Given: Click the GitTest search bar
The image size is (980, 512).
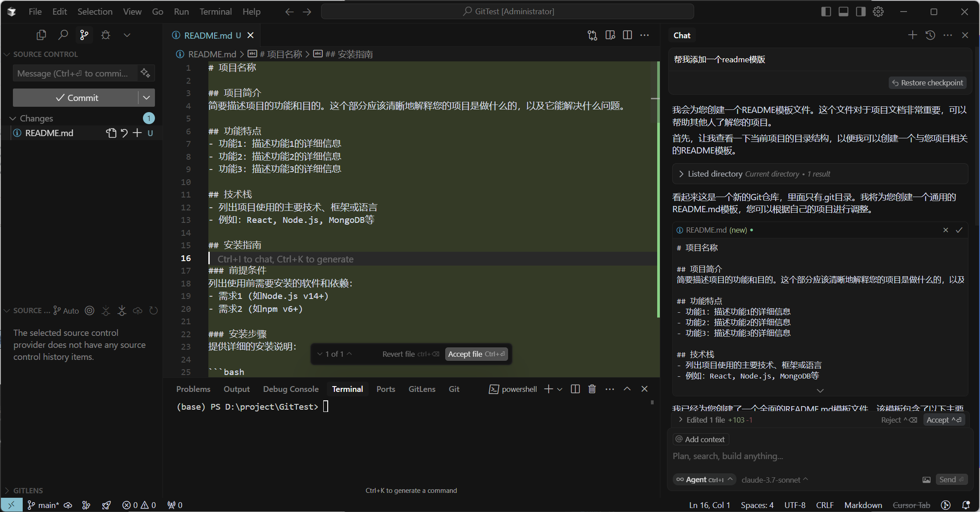Looking at the screenshot, I should pos(508,12).
